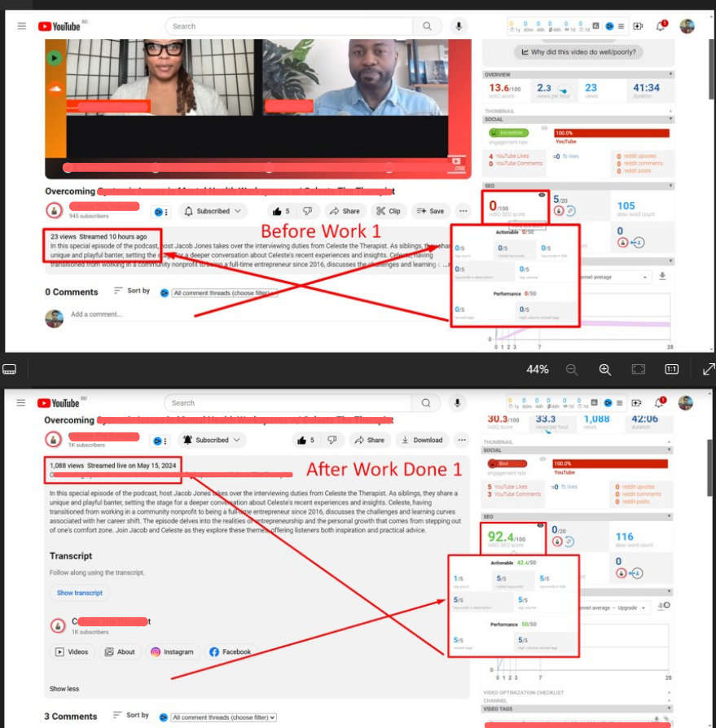Click the Clip scissors button under the video
This screenshot has height=728, width=716.
(388, 211)
